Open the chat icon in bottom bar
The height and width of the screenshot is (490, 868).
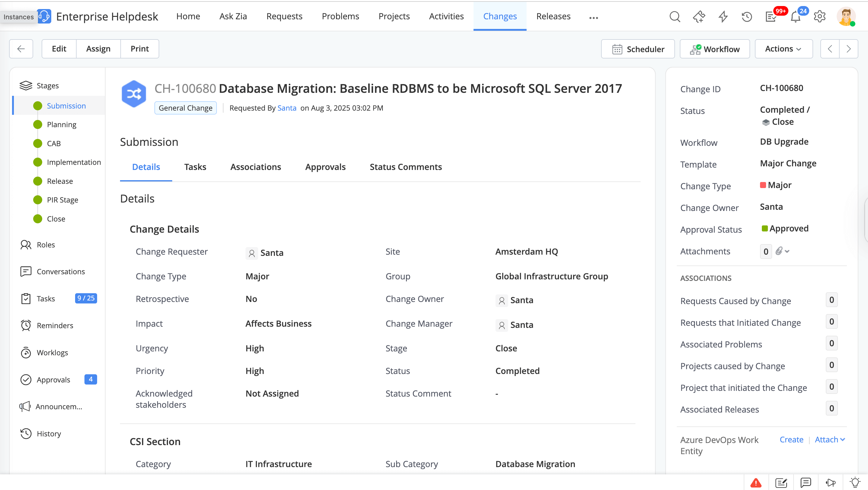[x=805, y=482]
